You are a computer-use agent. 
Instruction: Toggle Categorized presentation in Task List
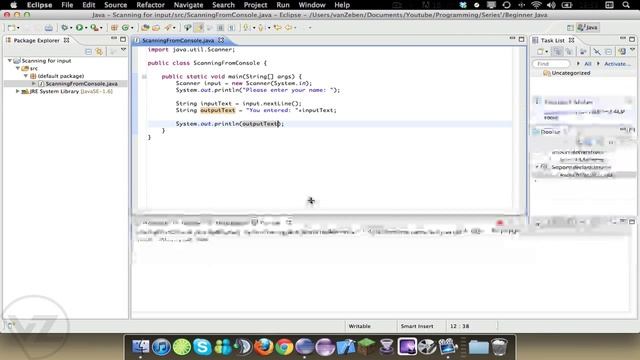click(x=557, y=51)
